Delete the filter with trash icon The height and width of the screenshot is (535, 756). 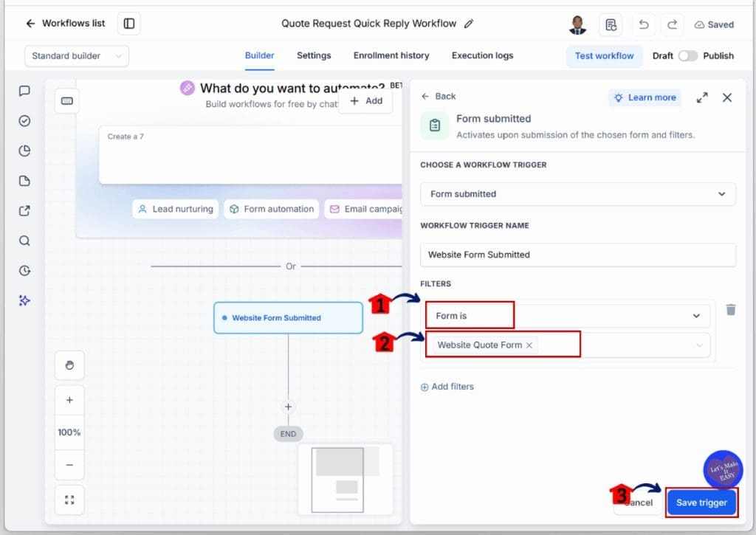(x=731, y=310)
